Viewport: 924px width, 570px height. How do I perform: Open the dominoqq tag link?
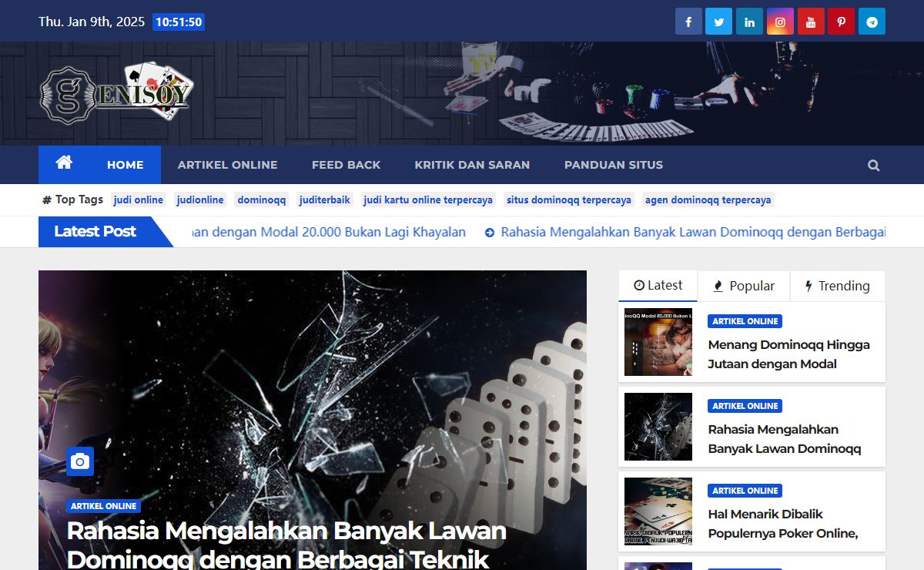click(261, 199)
